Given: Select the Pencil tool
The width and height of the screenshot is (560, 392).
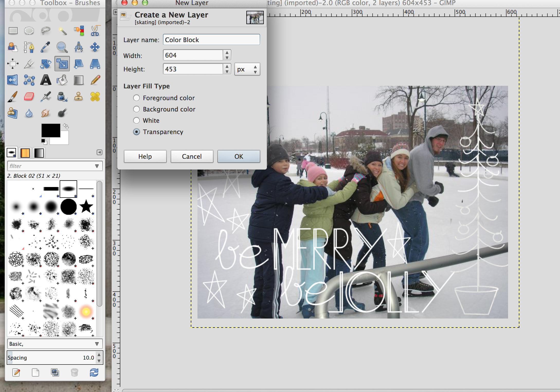Looking at the screenshot, I should click(95, 80).
